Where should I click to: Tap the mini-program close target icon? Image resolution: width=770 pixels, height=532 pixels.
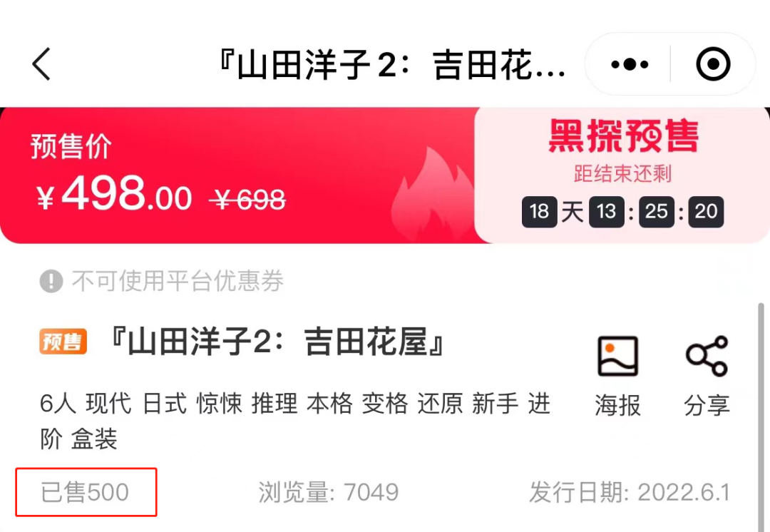pos(713,64)
